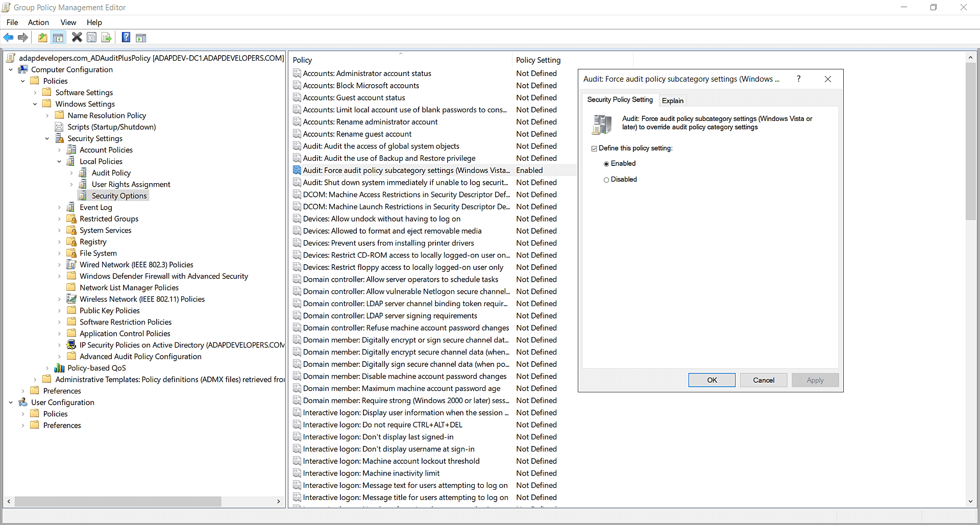Click the Forward navigation arrow

click(x=23, y=37)
